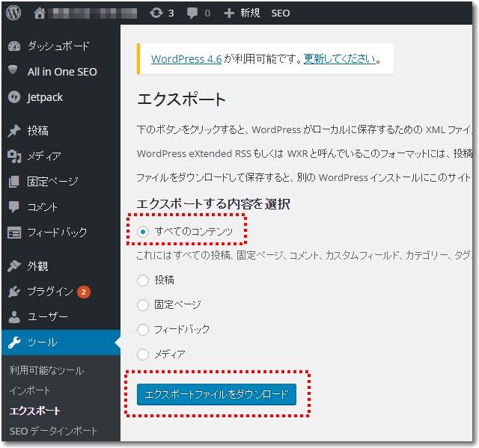Image resolution: width=479 pixels, height=448 pixels.
Task: Select the 固定ページ export radio button
Action: pyautogui.click(x=143, y=305)
